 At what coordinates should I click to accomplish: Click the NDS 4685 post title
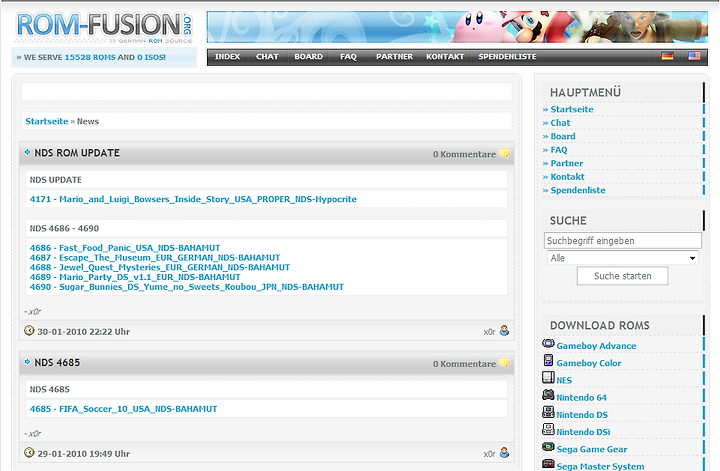pyautogui.click(x=57, y=363)
